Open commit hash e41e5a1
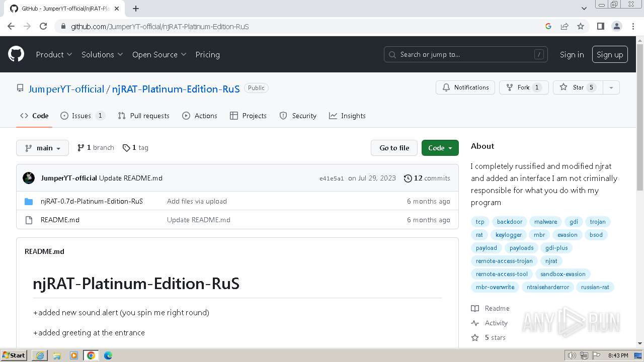The width and height of the screenshot is (644, 362). click(332, 178)
